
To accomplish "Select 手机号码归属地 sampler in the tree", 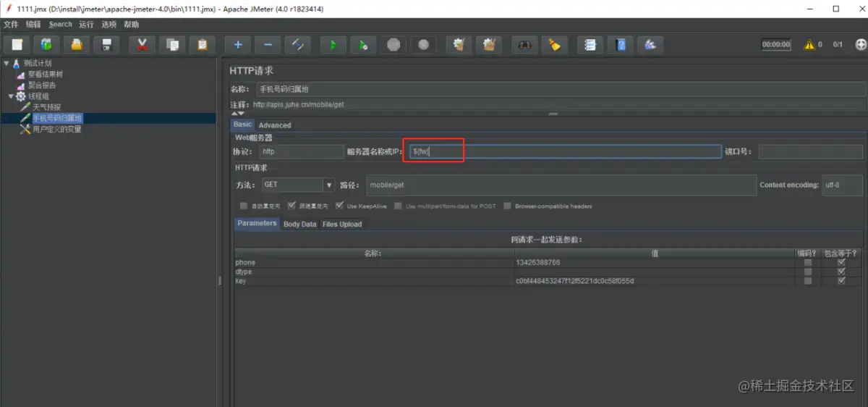I will point(57,118).
